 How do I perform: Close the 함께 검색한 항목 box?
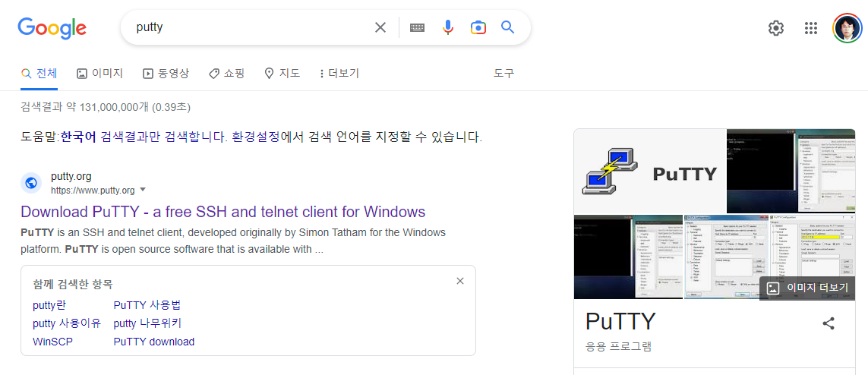[x=460, y=281]
